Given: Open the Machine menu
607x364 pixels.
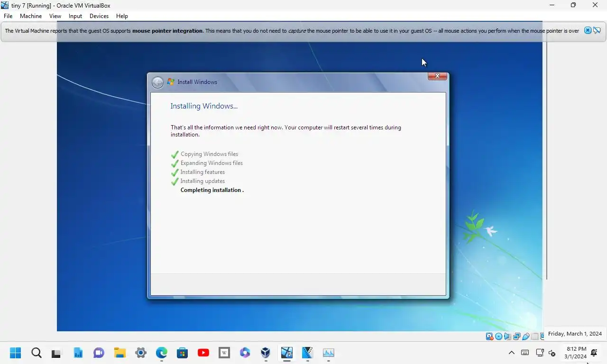Looking at the screenshot, I should tap(31, 16).
